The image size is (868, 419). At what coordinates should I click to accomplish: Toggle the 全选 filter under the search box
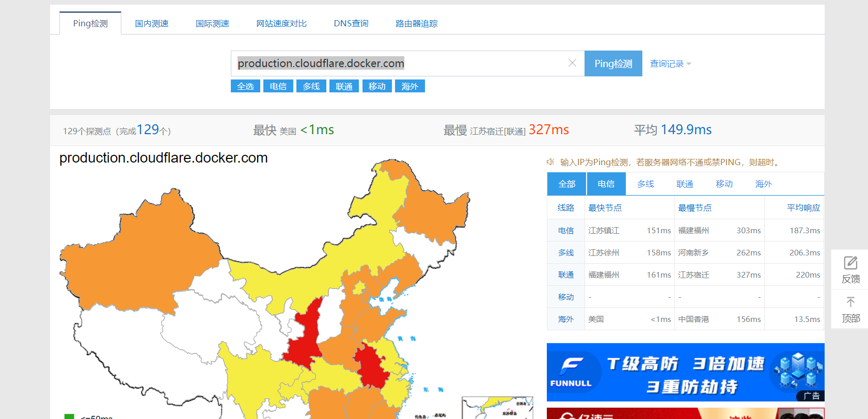tap(245, 86)
